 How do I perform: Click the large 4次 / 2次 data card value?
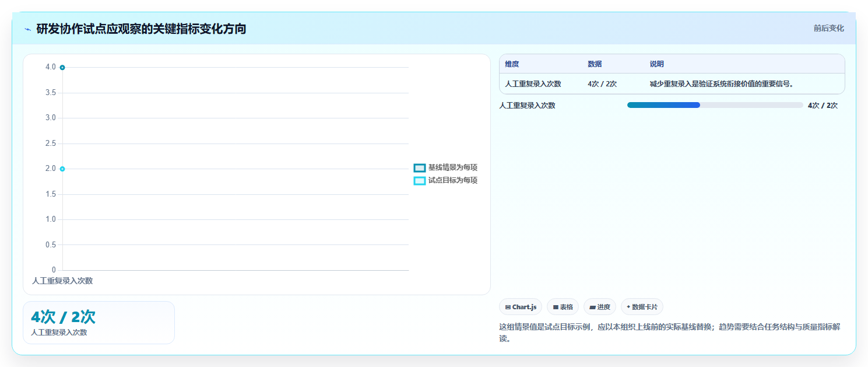point(63,317)
